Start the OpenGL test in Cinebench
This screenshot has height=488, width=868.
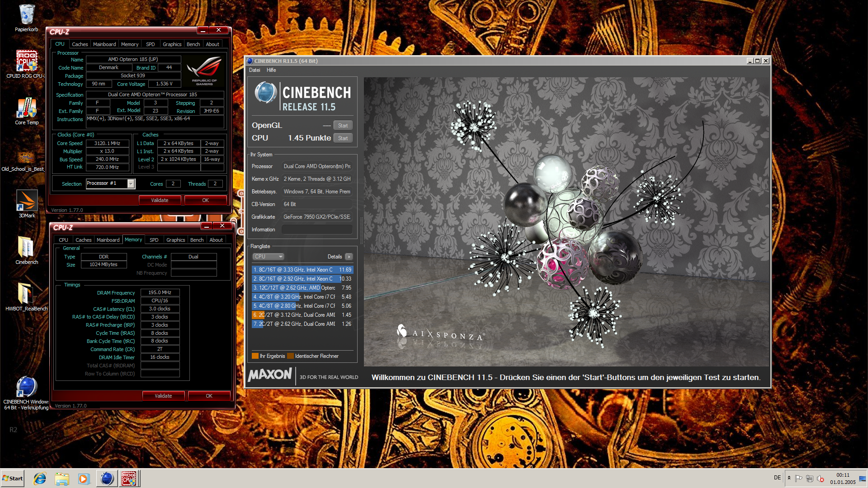point(343,126)
